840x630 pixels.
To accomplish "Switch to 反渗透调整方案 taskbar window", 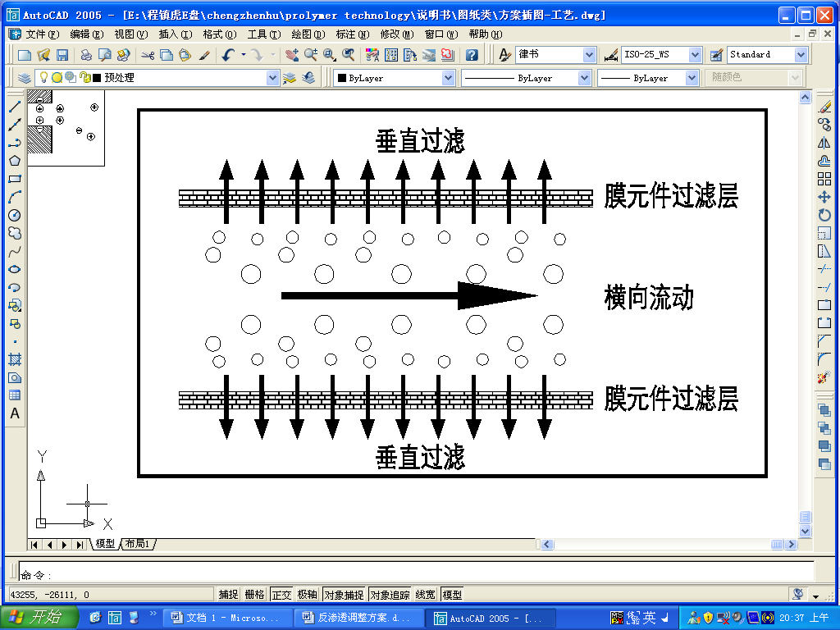I will coord(361,618).
